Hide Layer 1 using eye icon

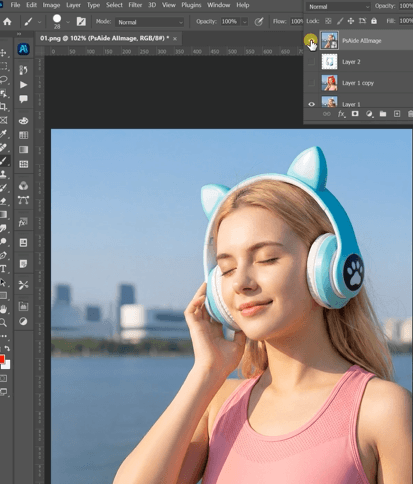click(x=311, y=104)
